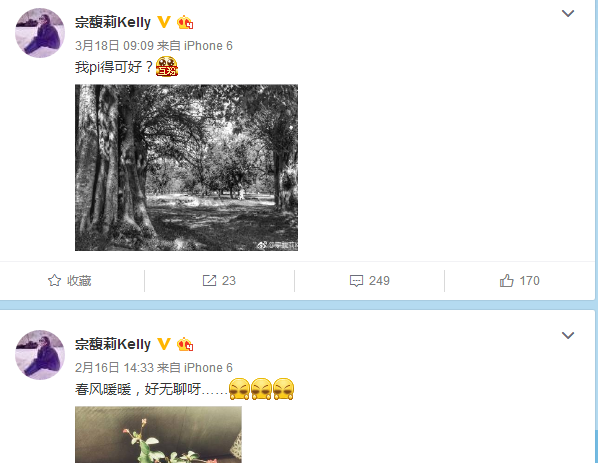Open username 宗馥莉Kelly in the second post
The image size is (598, 463).
[113, 344]
